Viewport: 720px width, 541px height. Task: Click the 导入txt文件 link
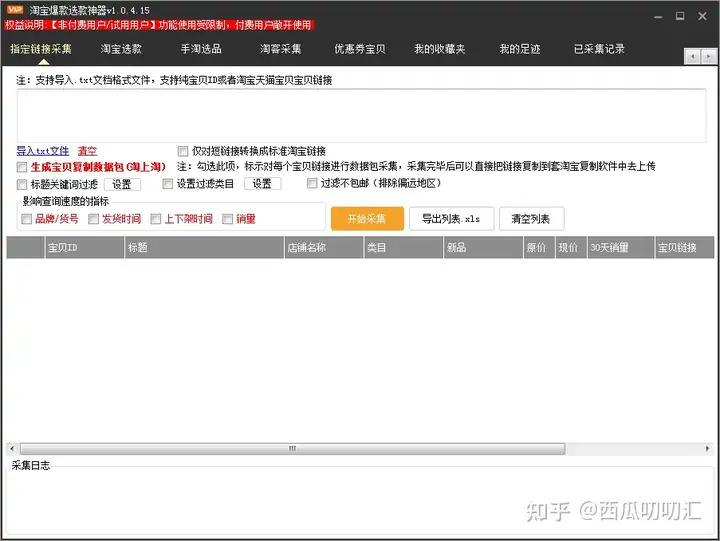click(x=43, y=151)
